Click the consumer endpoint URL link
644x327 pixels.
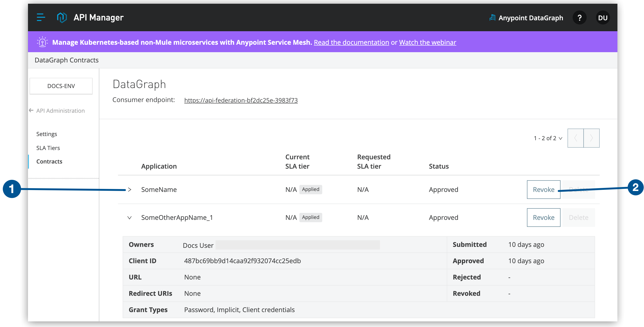point(242,100)
